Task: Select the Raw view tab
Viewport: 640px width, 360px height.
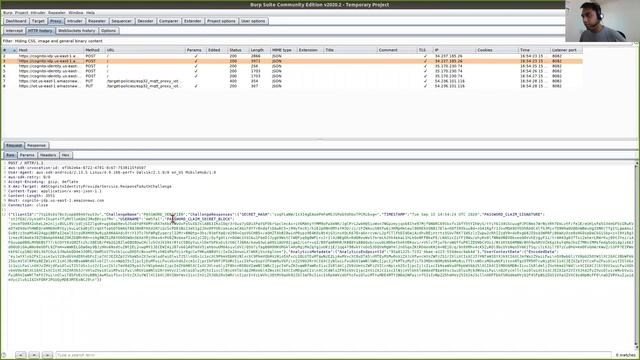Action: point(10,155)
